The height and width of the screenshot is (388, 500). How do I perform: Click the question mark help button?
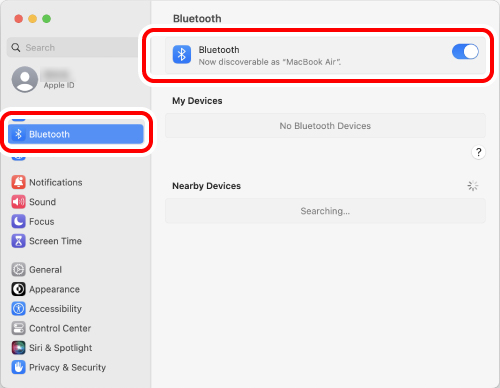tap(478, 152)
